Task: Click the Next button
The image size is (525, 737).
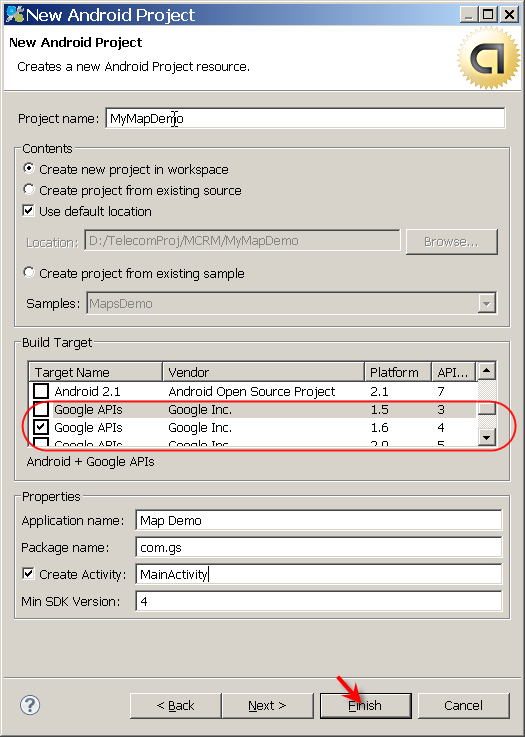Action: [267, 706]
